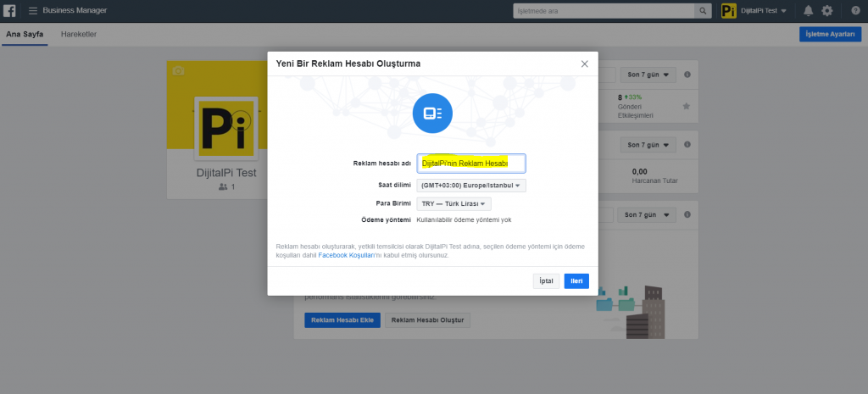Viewport: 868px width, 394px height.
Task: Click info icon beside second Son 7 gün
Action: pyautogui.click(x=687, y=144)
